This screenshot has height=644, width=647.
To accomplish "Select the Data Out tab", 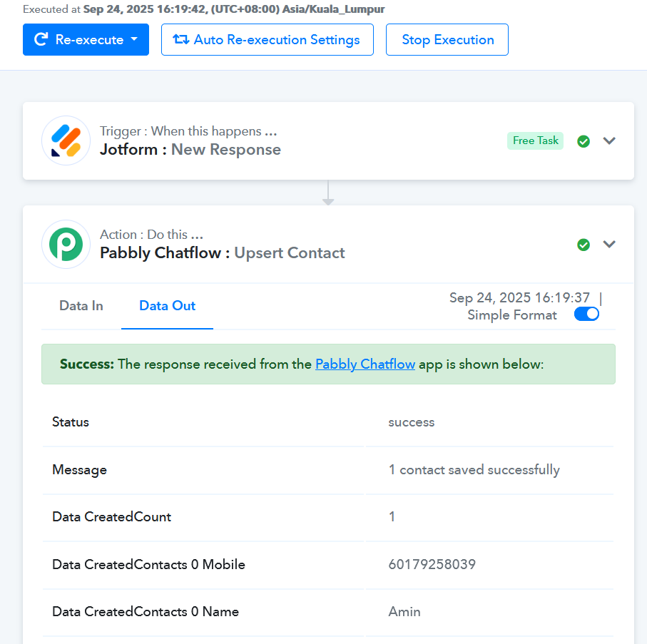I will 167,306.
